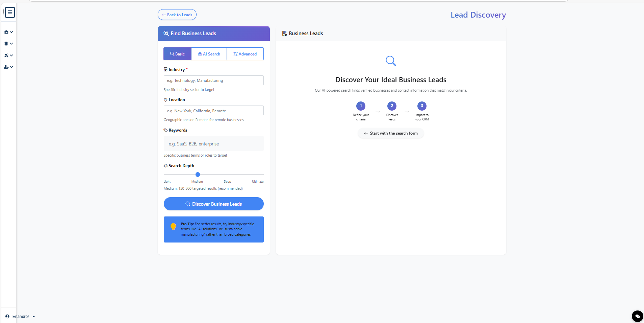The width and height of the screenshot is (644, 323).
Task: Focus the Industry input field
Action: coord(213,80)
